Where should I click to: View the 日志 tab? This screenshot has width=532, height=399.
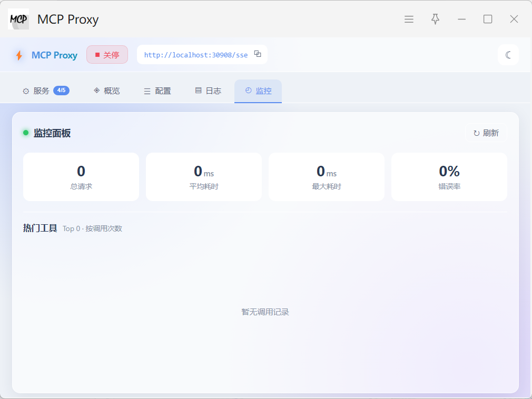click(208, 91)
